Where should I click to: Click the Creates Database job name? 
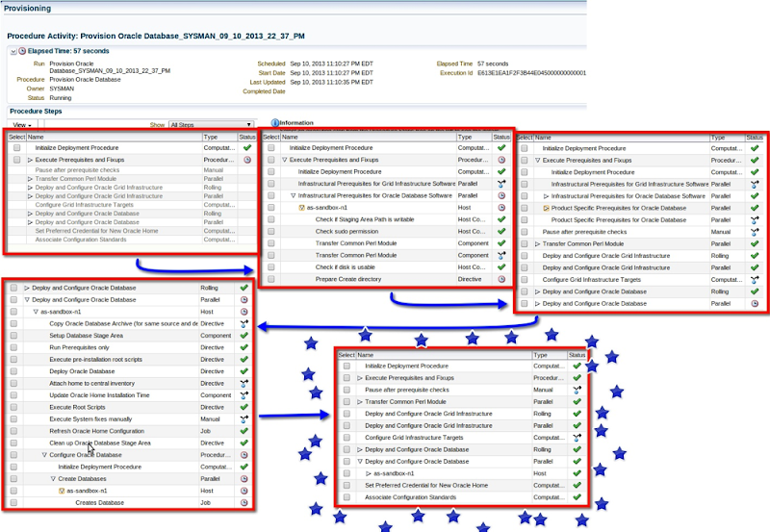coord(100,502)
